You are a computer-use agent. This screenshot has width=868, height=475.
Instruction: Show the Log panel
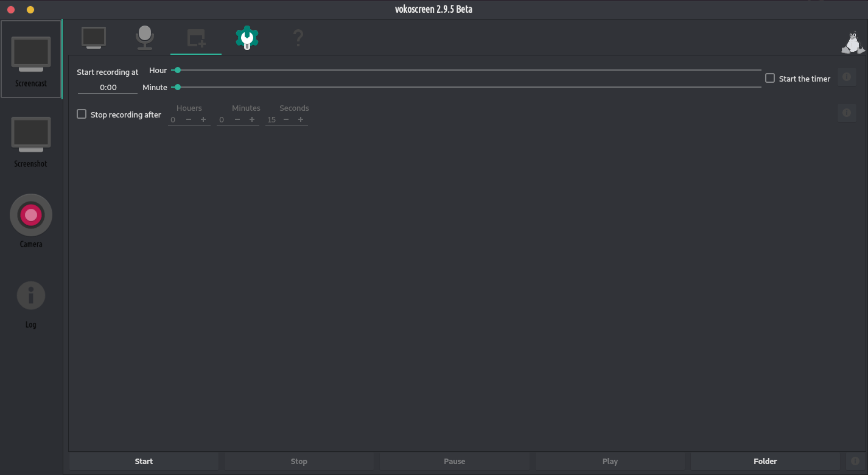31,303
